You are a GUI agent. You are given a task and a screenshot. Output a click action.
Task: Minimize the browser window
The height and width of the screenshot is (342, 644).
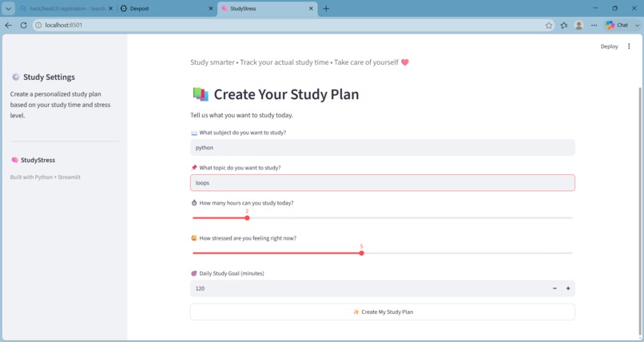[x=595, y=8]
